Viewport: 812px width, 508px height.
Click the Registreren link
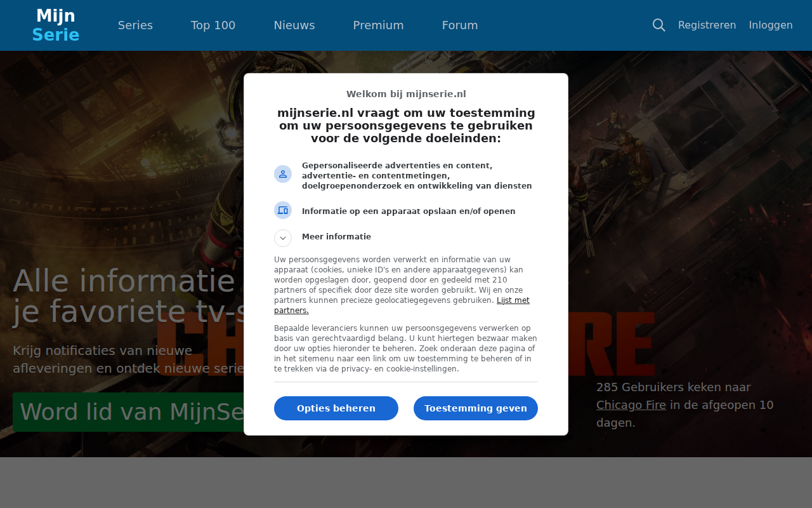(707, 25)
